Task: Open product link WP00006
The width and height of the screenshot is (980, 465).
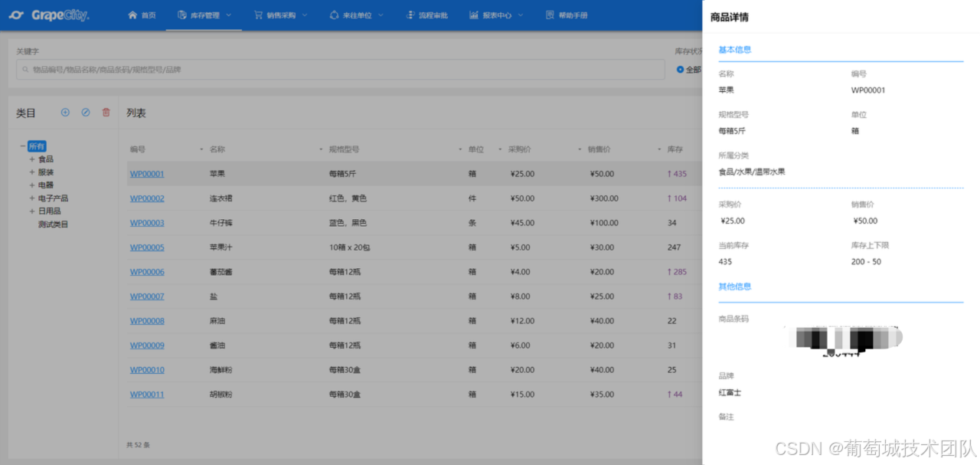Action: 147,272
